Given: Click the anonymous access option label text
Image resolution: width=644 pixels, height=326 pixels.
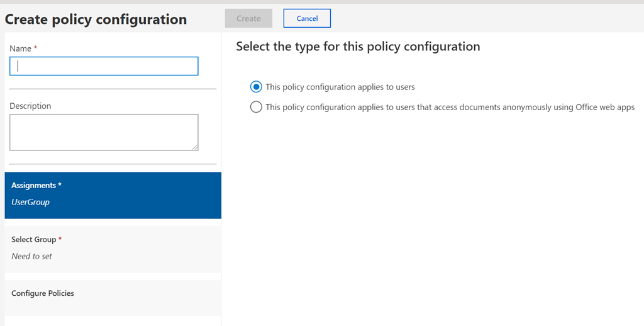Looking at the screenshot, I should tap(450, 108).
